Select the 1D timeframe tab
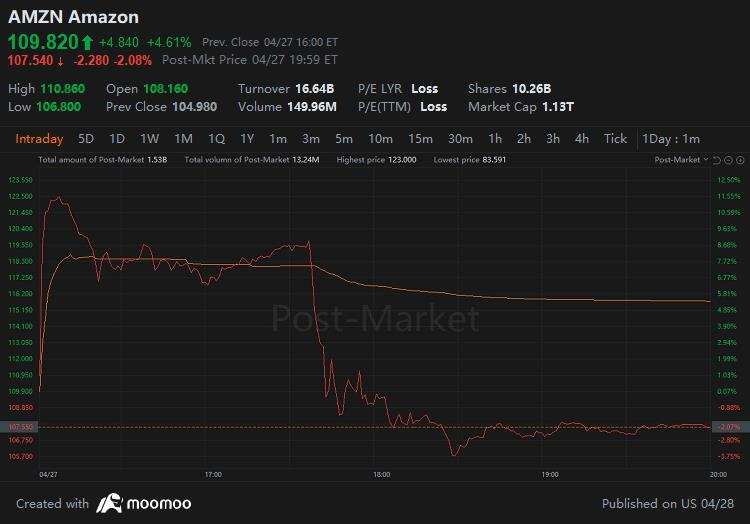This screenshot has height=524, width=750. point(117,139)
